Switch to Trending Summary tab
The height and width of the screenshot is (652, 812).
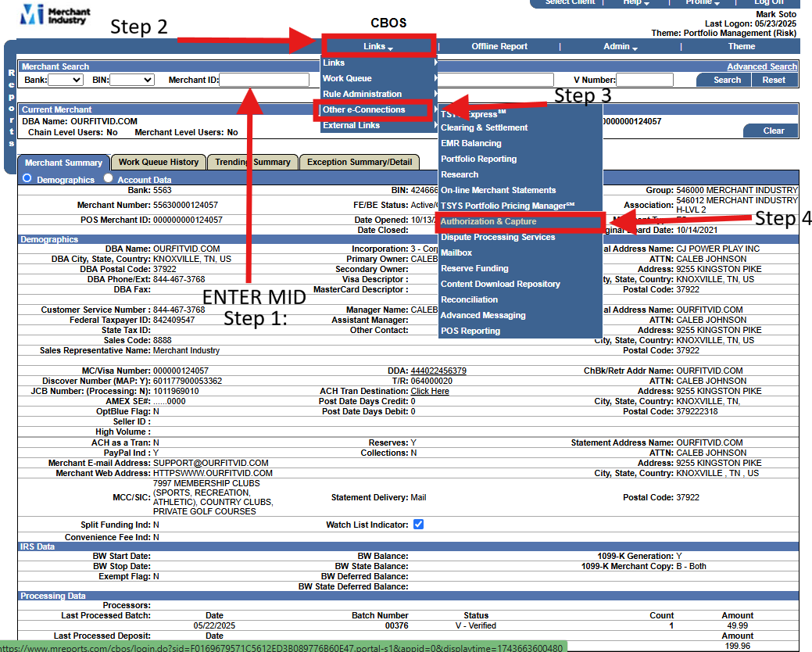pos(252,162)
